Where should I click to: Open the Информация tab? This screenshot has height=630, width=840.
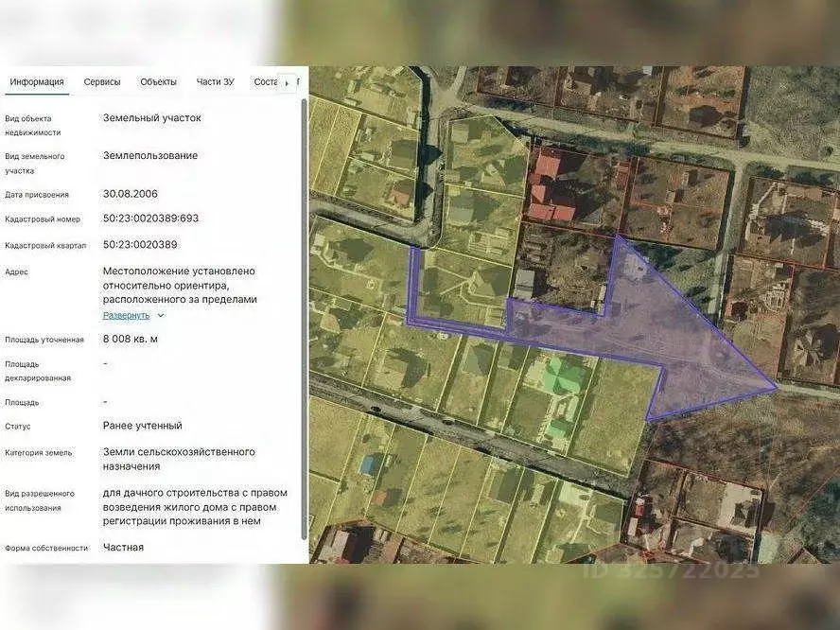37,82
